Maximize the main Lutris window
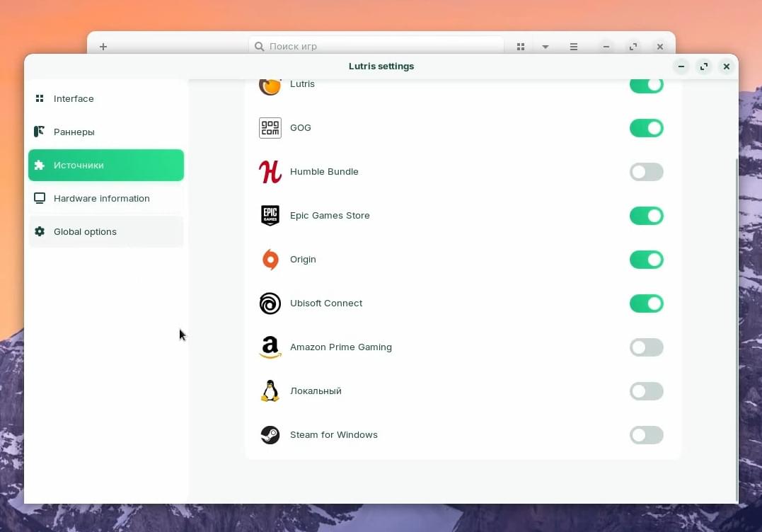This screenshot has height=532, width=762. pyautogui.click(x=633, y=47)
